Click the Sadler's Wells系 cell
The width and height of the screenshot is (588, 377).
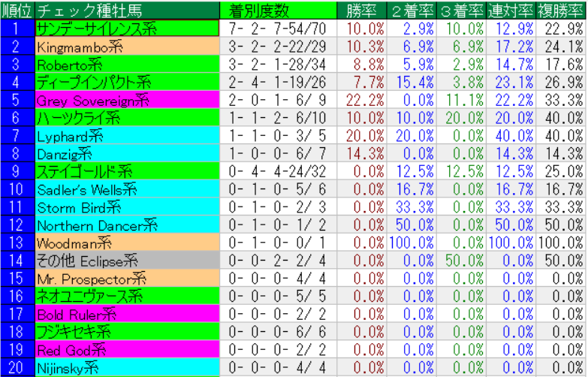click(x=86, y=189)
